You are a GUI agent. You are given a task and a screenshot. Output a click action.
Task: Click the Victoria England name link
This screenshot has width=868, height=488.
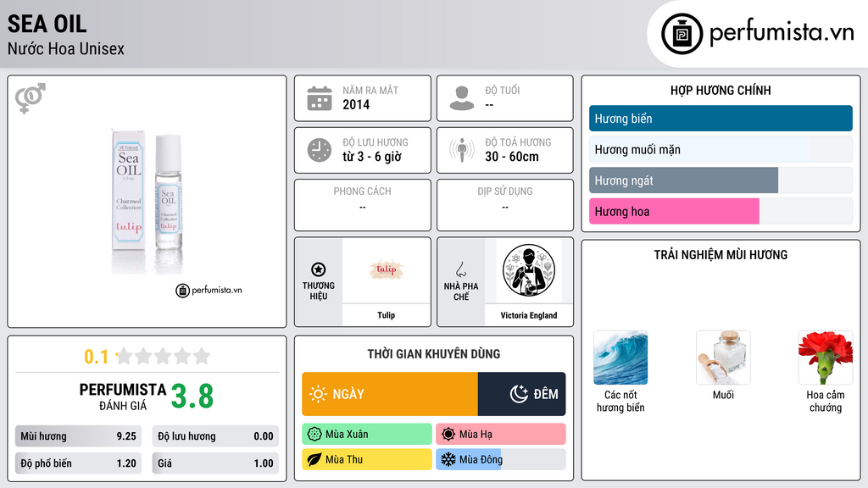pyautogui.click(x=529, y=315)
